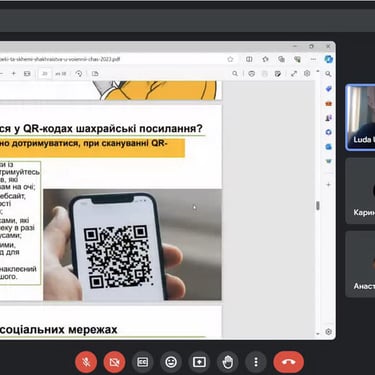Screen dimensions: 375x375
Task: Rotate the PDF page
Action: (x=79, y=74)
